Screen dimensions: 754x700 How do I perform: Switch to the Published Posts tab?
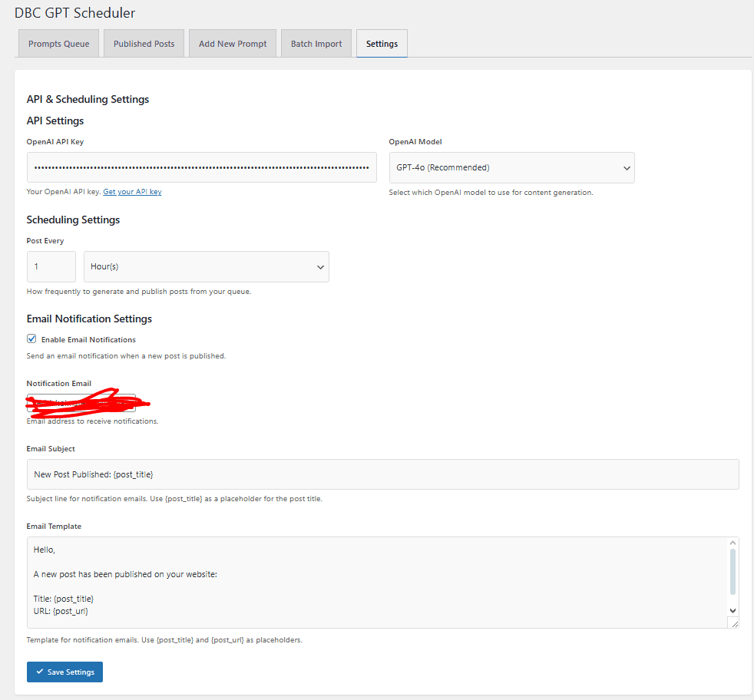(x=144, y=44)
